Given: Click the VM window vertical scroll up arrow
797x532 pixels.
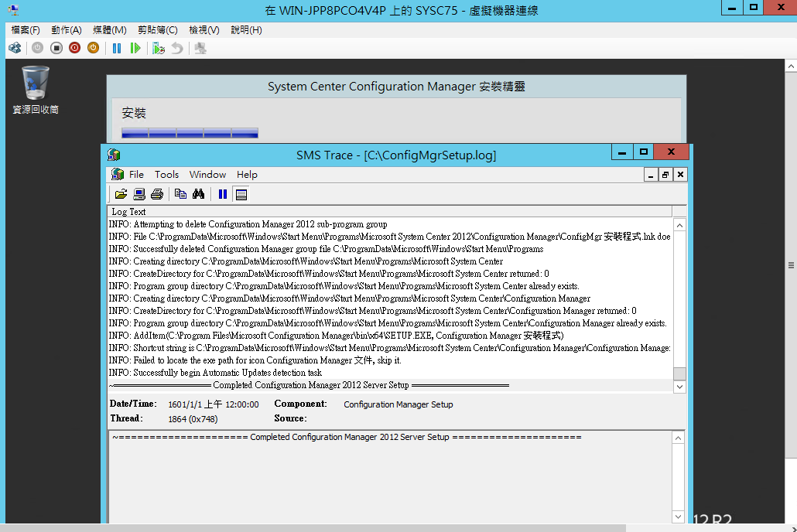Looking at the screenshot, I should (791, 66).
